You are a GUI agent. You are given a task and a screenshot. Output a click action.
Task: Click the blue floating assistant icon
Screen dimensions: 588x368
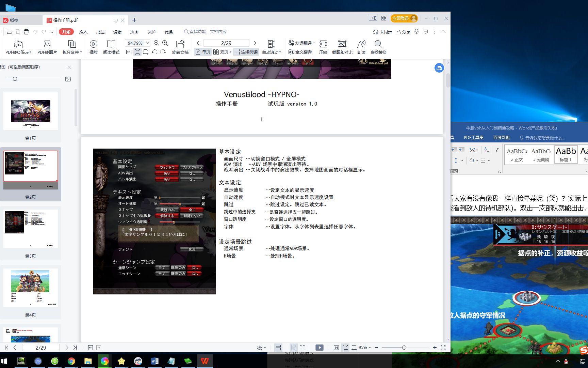click(x=439, y=68)
